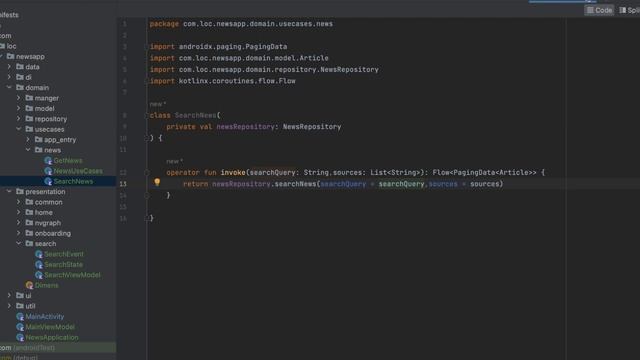The image size is (640, 360).
Task: Click the data folder icon
Action: [20, 67]
